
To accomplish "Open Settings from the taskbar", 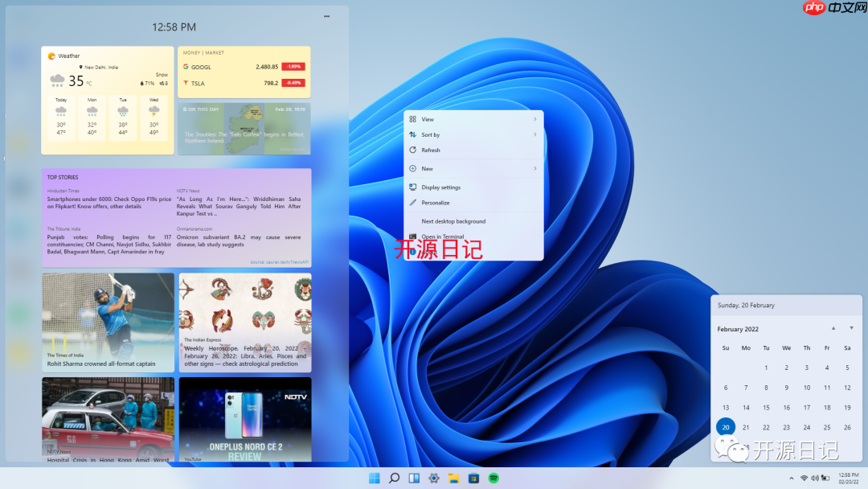I will [434, 478].
